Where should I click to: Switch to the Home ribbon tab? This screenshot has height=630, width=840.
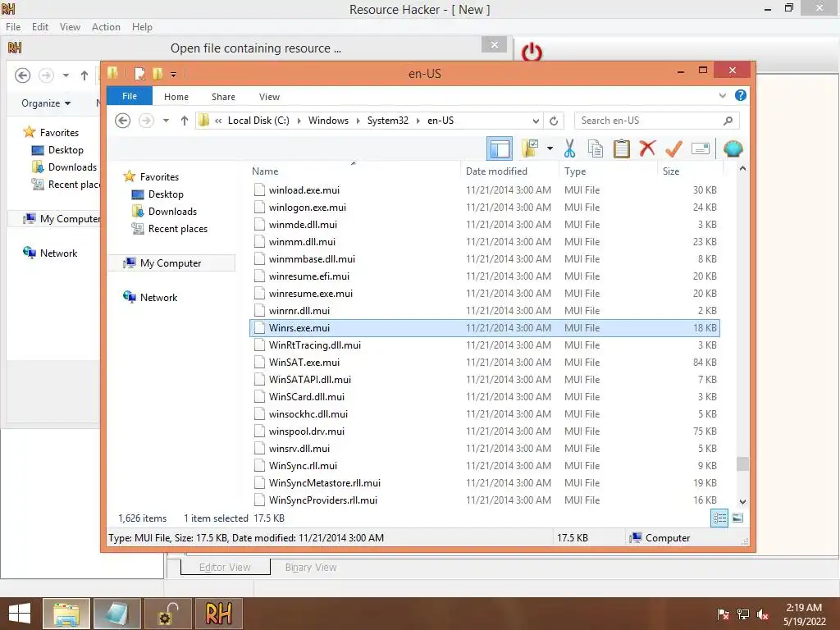point(176,97)
